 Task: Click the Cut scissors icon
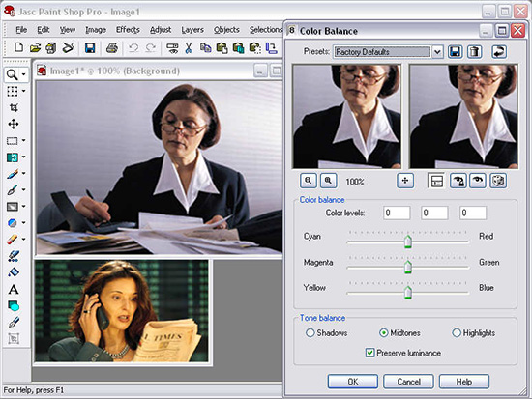click(x=189, y=48)
